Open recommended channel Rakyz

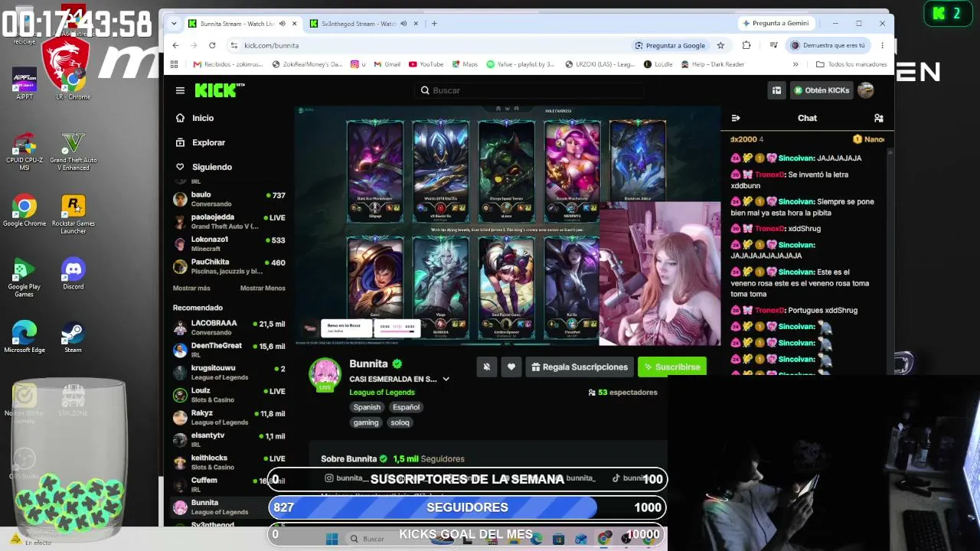(229, 417)
